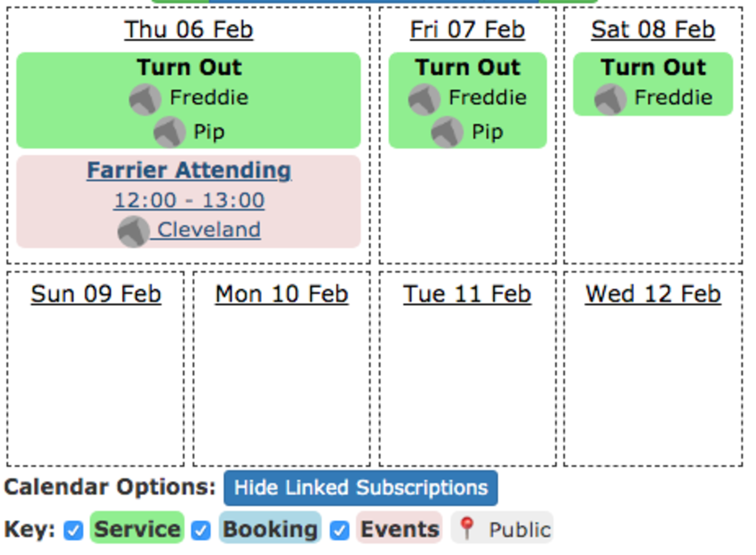The image size is (756, 555).
Task: Click Pip's horse avatar on Friday
Action: click(447, 132)
